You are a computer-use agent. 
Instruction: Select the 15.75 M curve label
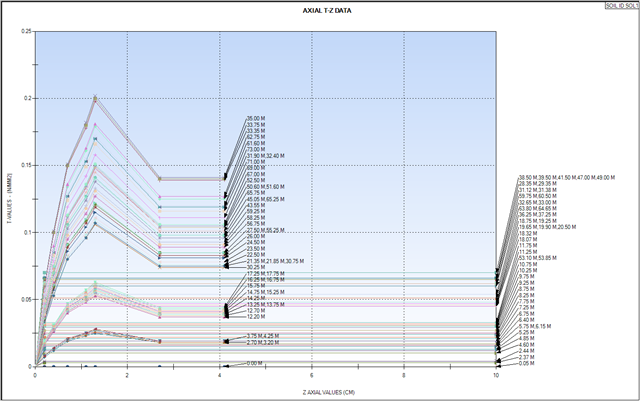[256, 286]
